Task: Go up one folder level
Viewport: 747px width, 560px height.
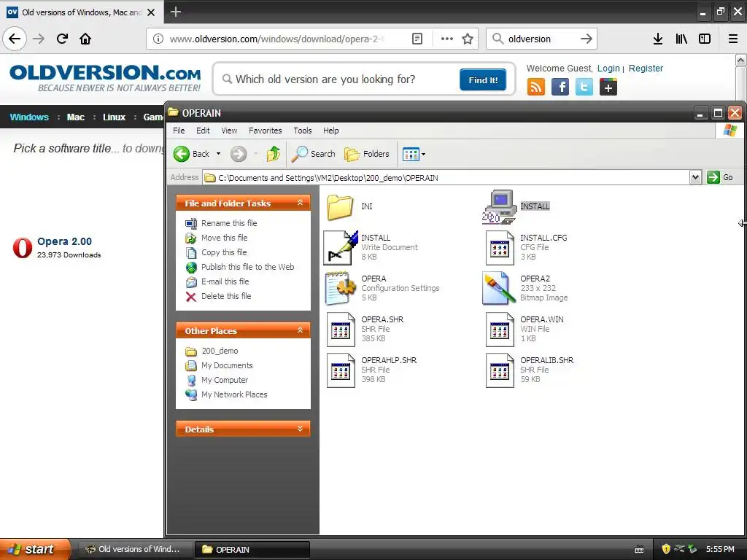Action: pyautogui.click(x=274, y=154)
